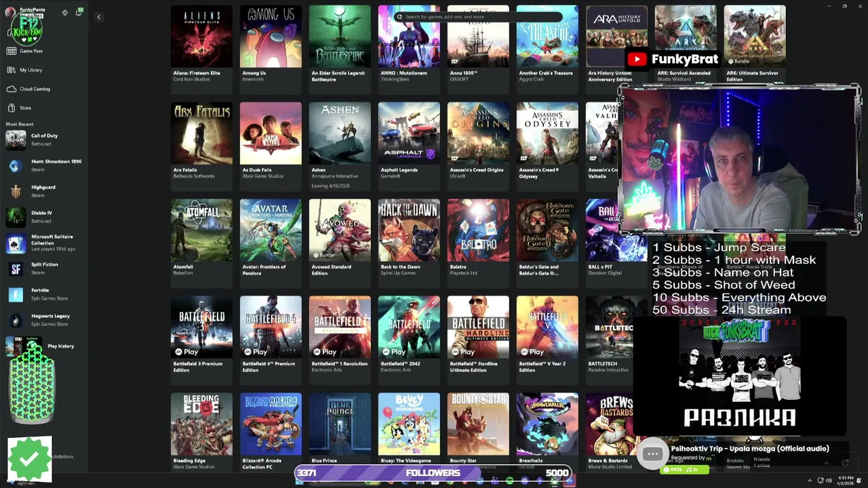Open Microsoft Solitaire Collection recent entry
The height and width of the screenshot is (488, 868).
44,243
